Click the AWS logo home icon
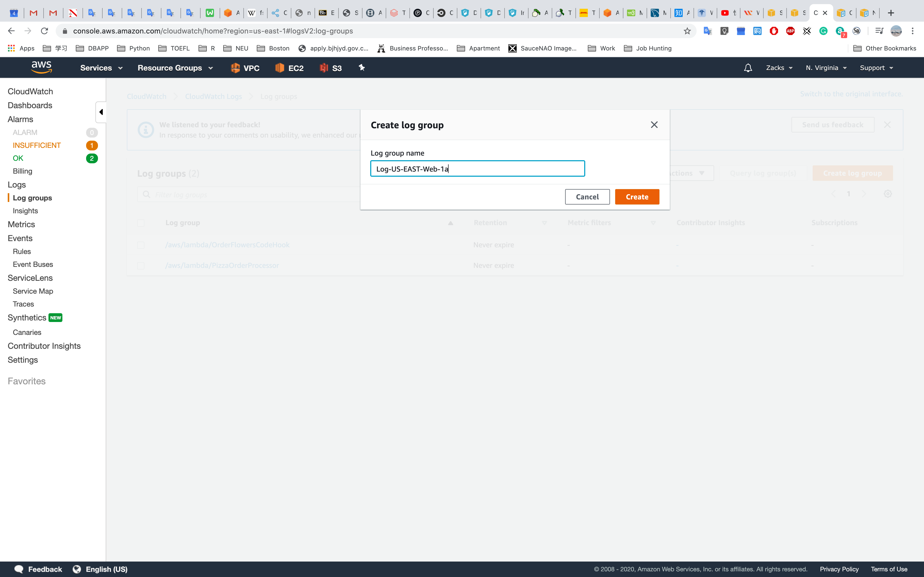The height and width of the screenshot is (577, 924). click(41, 67)
